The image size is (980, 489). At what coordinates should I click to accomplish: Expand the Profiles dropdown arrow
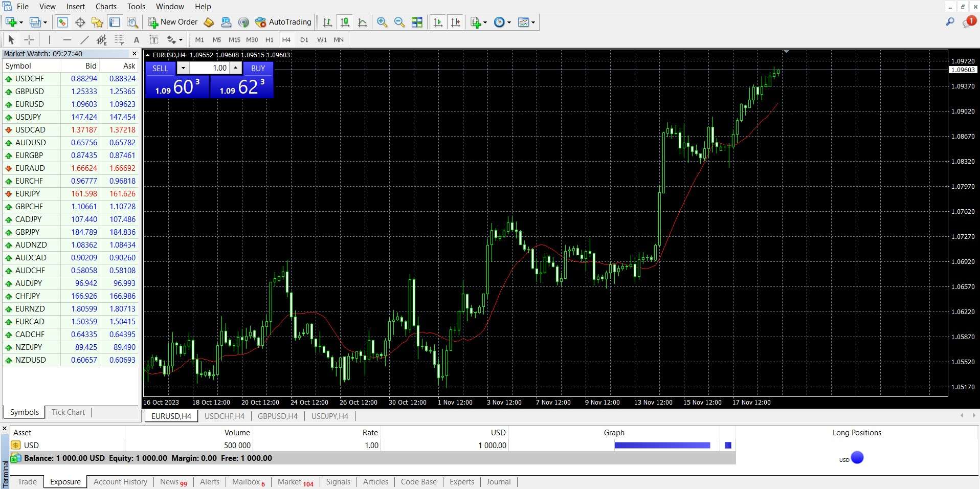[x=45, y=23]
